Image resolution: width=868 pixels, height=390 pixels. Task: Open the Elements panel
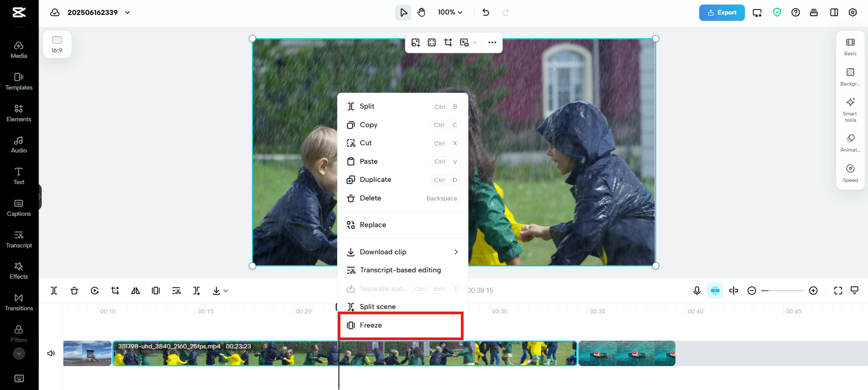pos(19,113)
